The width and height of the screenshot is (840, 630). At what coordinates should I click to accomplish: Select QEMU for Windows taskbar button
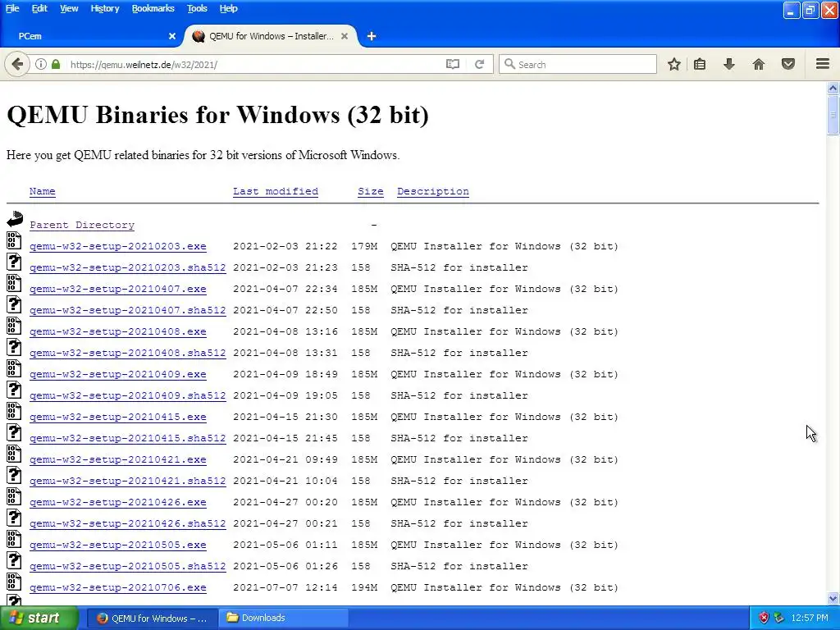(x=153, y=618)
